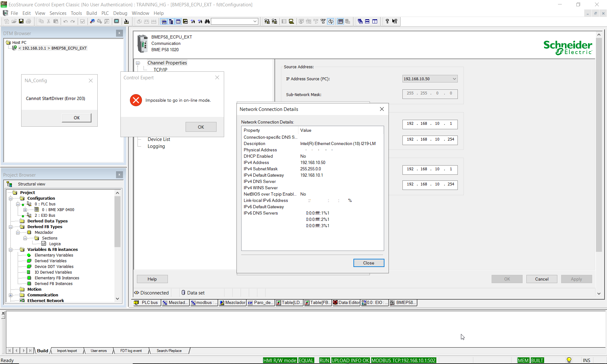
Task: Switch to the Import/export output tab
Action: pos(67,351)
